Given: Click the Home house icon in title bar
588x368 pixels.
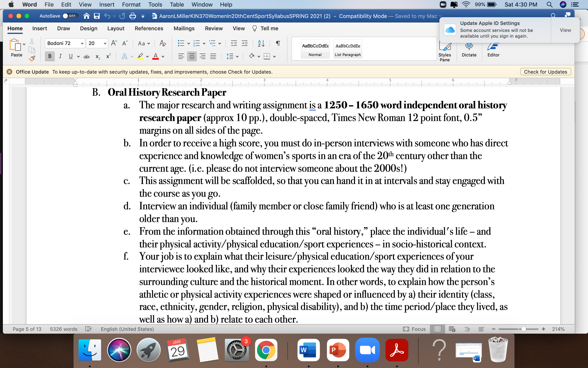Looking at the screenshot, I should click(x=87, y=16).
